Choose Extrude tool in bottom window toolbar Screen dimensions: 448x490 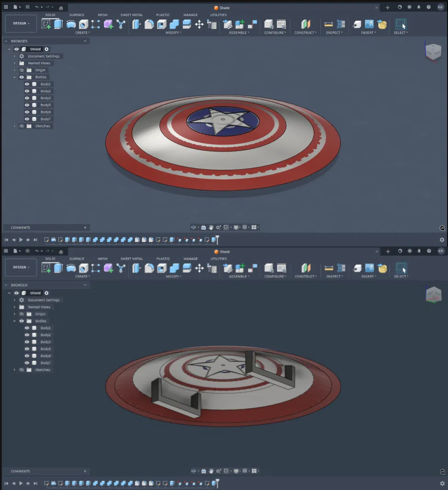point(58,268)
